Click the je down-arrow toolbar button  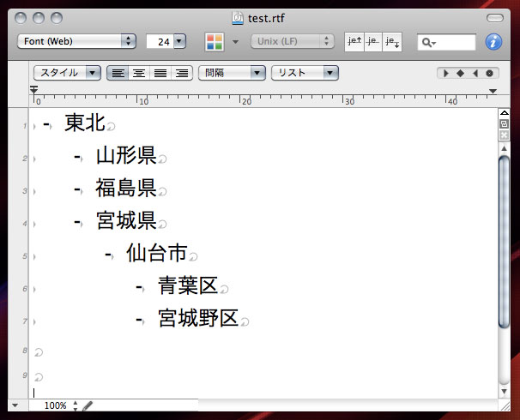pos(392,42)
